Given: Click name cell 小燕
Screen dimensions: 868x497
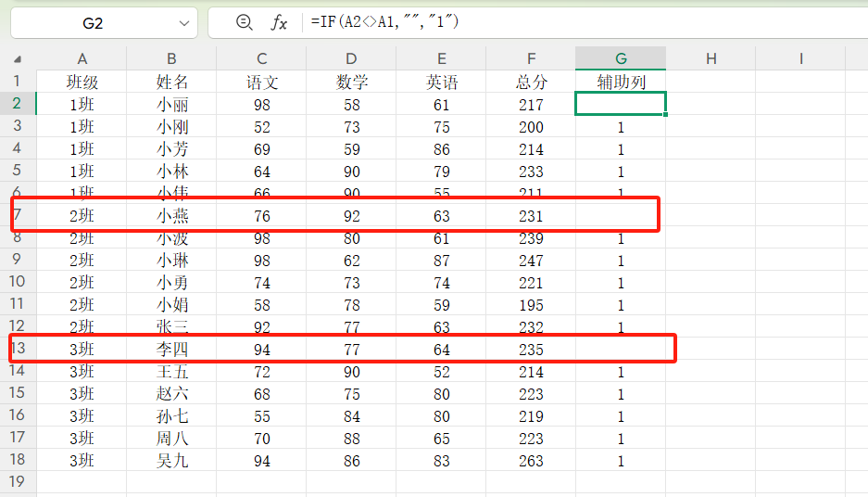Looking at the screenshot, I should 171,215.
